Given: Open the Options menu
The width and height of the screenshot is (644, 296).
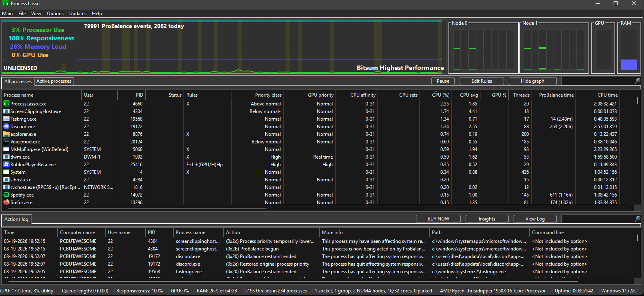Looking at the screenshot, I should coord(55,14).
